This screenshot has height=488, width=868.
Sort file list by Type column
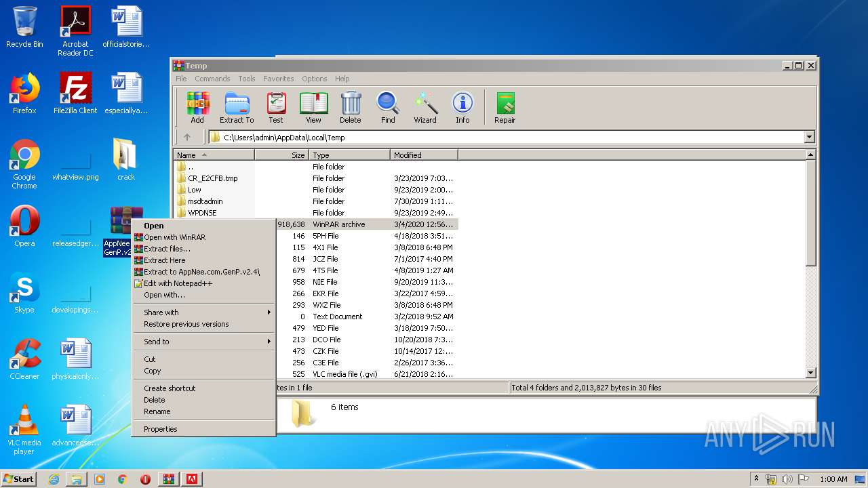click(349, 155)
